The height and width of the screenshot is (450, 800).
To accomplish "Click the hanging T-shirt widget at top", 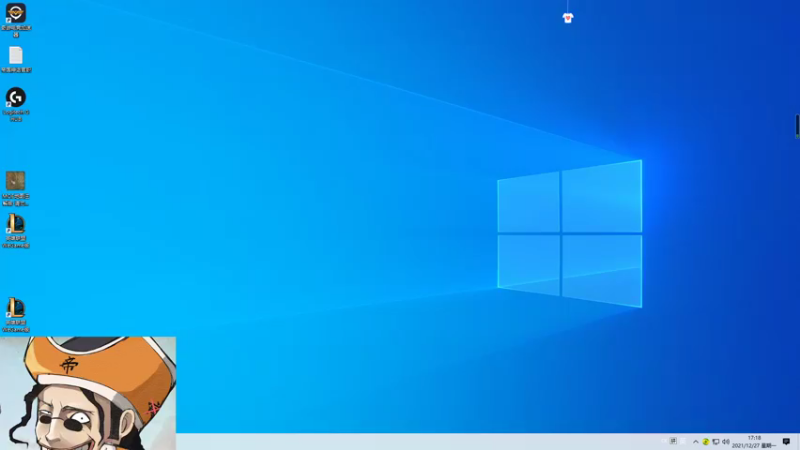I will coord(568,18).
